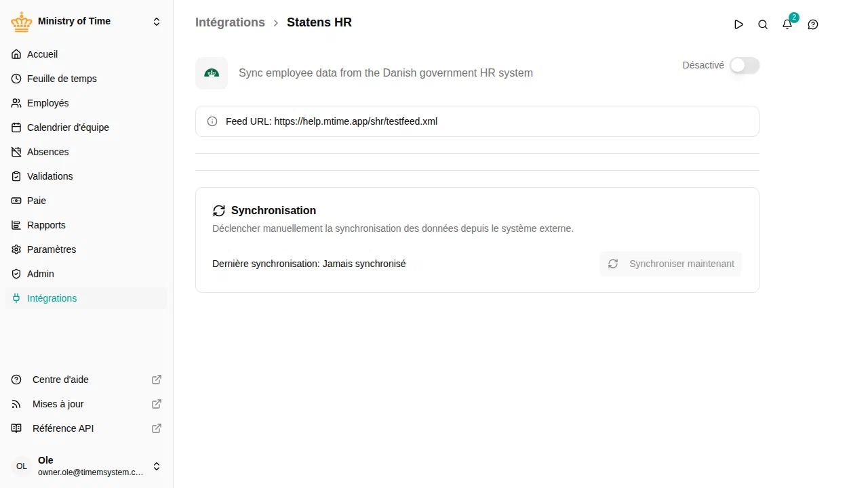Click the Statens HR integration logo
868x488 pixels.
(x=212, y=73)
